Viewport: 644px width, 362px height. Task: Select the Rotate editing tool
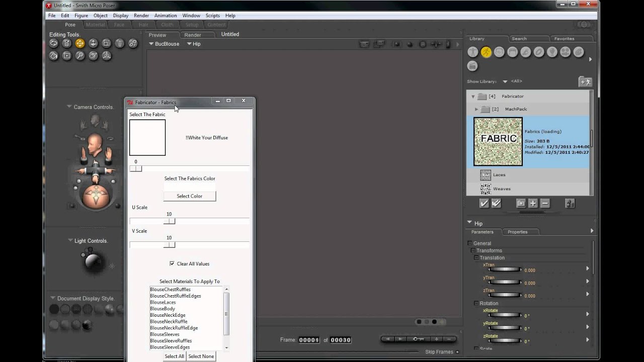(53, 43)
